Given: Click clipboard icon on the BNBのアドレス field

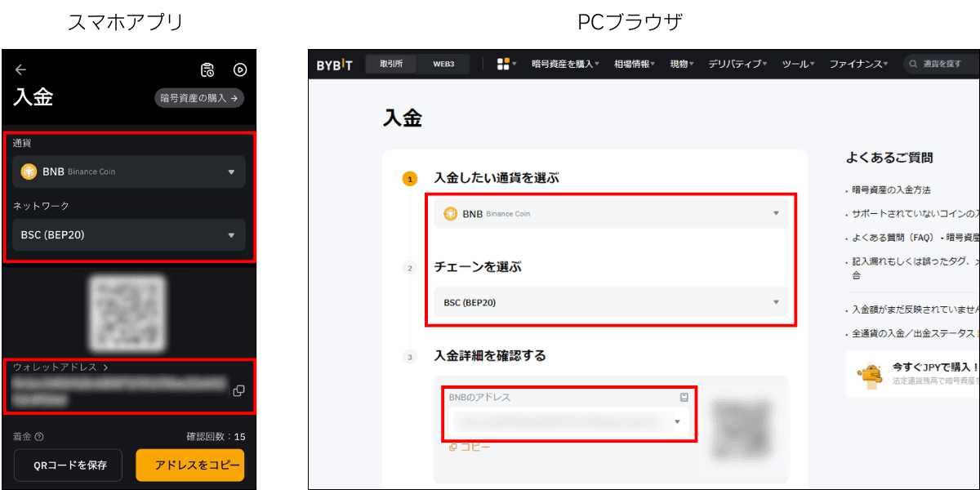Looking at the screenshot, I should (x=685, y=396).
